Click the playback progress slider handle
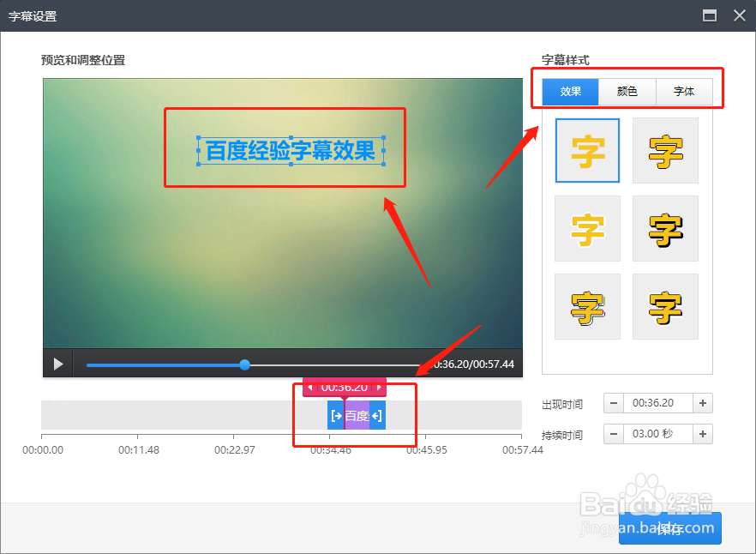This screenshot has width=756, height=554. coord(243,364)
